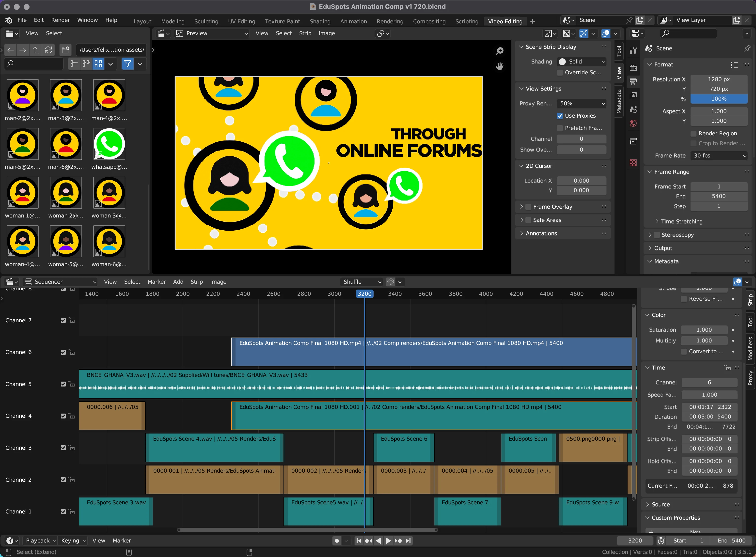Toggle Use Proxies checkbox
The image size is (756, 557).
[560, 116]
